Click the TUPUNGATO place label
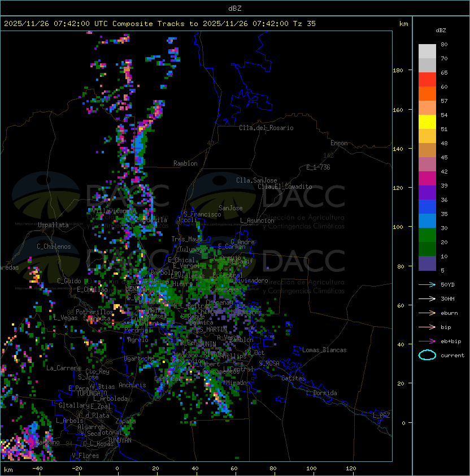Viewport: 470px width, 476px height. [92, 393]
